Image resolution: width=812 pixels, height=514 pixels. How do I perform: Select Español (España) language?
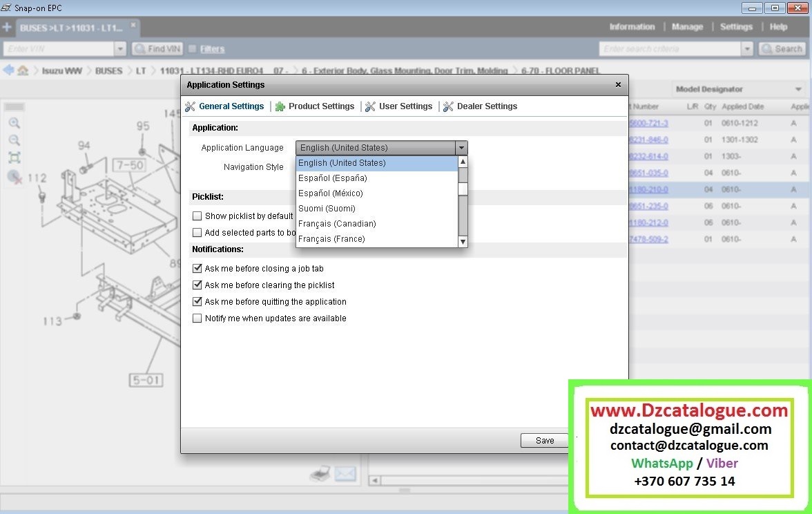coord(377,178)
